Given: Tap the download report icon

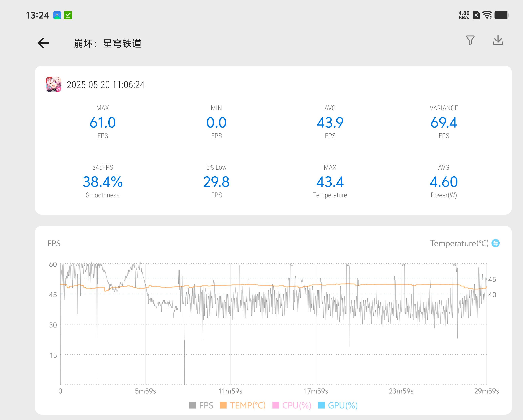Looking at the screenshot, I should [498, 40].
